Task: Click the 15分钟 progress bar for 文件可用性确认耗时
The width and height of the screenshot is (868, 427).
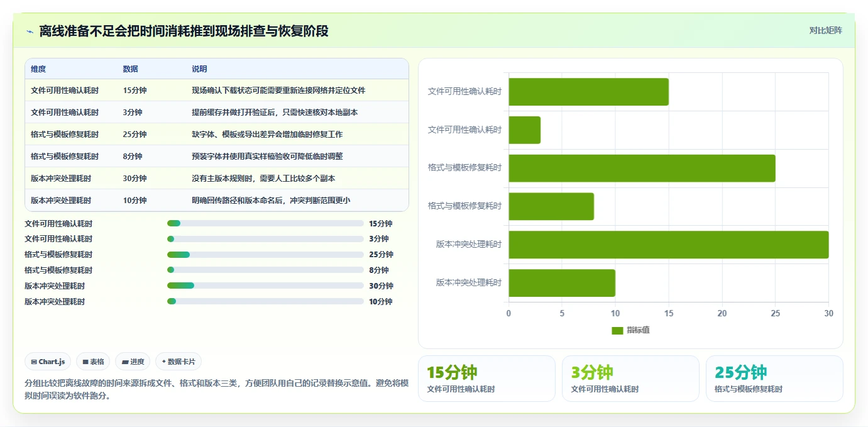Action: 265,223
